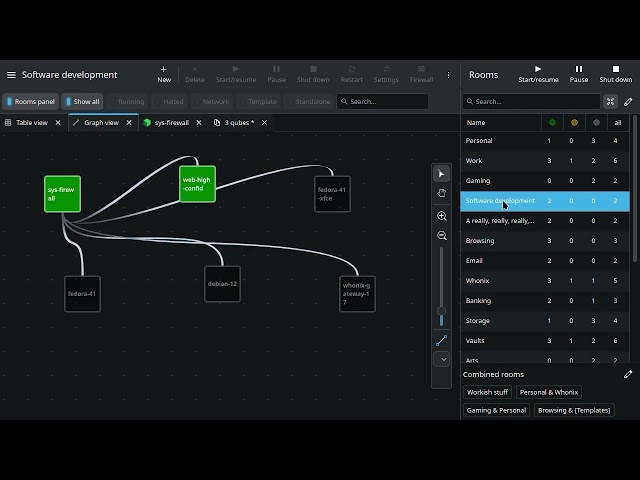Select the Work room row

[x=545, y=161]
